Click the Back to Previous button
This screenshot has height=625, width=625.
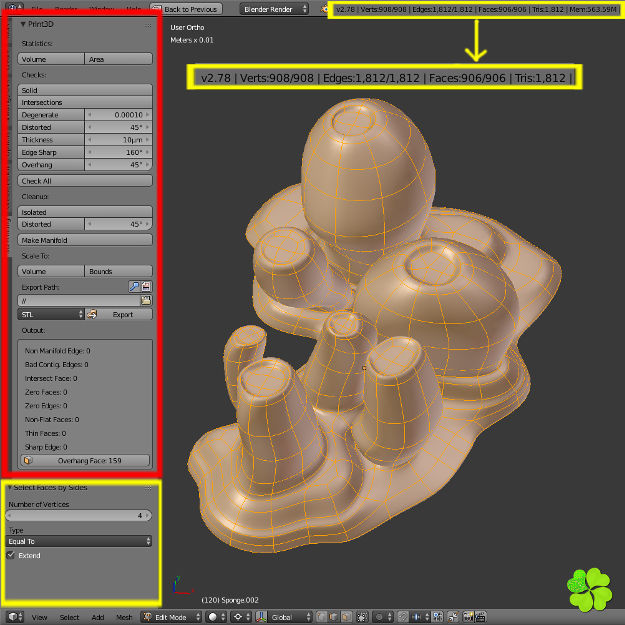(185, 9)
